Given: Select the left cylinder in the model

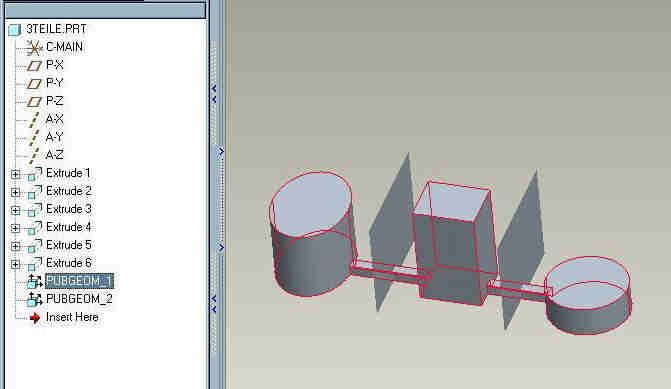Looking at the screenshot, I should pos(312,233).
